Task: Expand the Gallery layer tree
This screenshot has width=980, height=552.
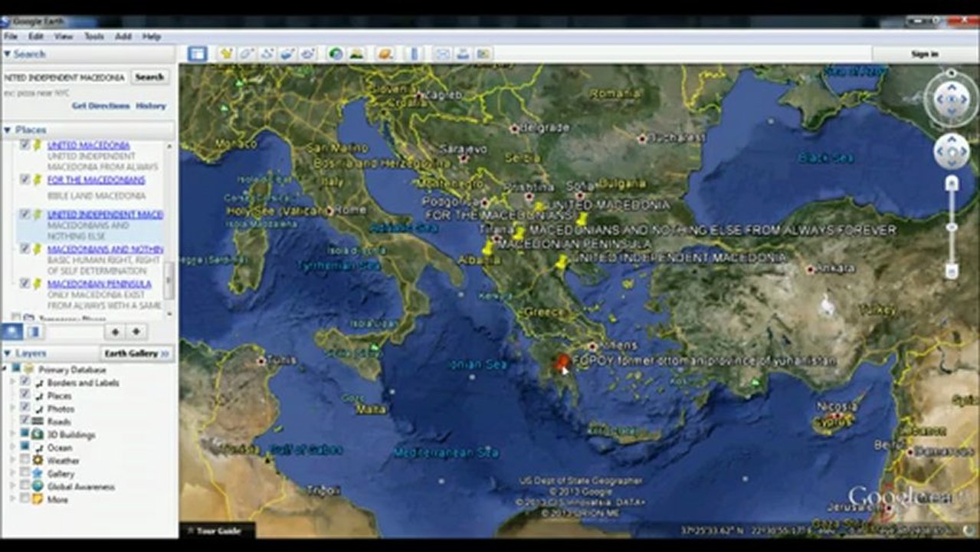Action: [13, 473]
